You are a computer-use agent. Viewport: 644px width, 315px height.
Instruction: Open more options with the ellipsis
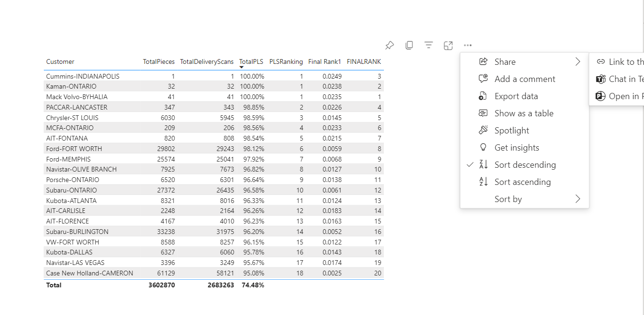pyautogui.click(x=467, y=45)
